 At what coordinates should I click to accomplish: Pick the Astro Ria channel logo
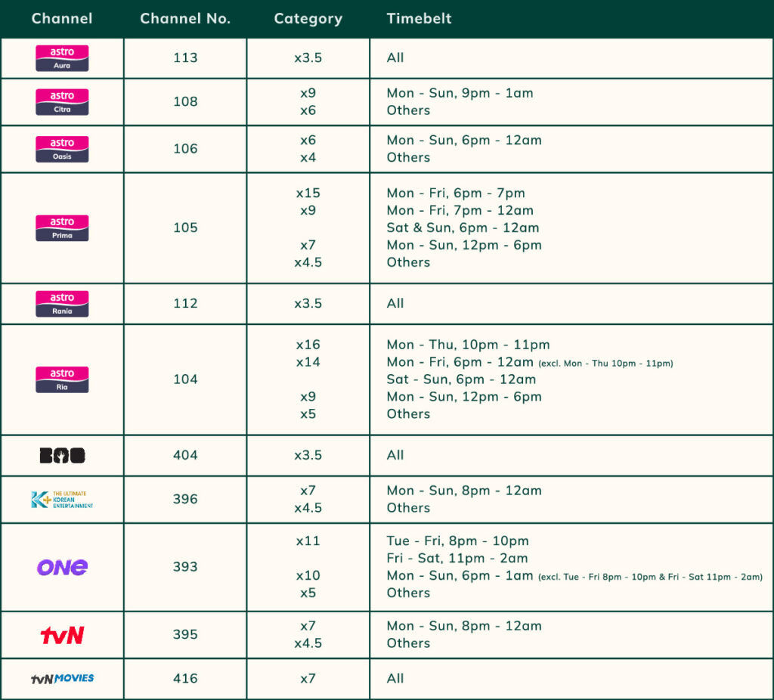tap(62, 379)
